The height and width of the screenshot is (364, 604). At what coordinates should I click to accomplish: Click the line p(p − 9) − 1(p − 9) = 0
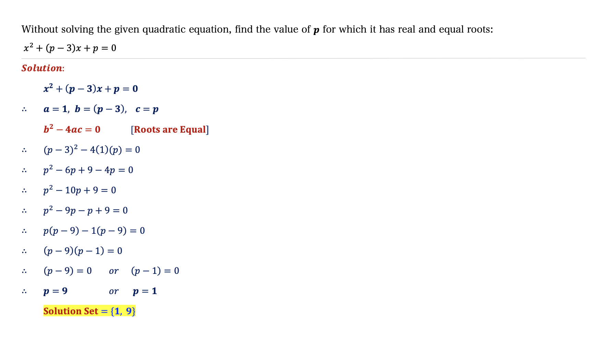(x=94, y=231)
